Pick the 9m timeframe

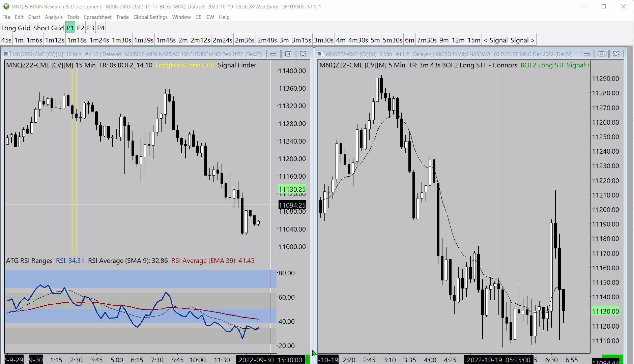[444, 40]
